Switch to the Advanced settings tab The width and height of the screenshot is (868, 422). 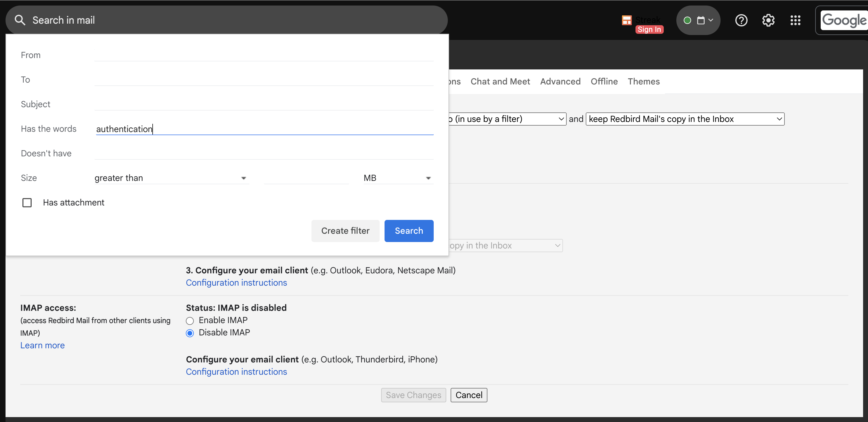click(560, 82)
